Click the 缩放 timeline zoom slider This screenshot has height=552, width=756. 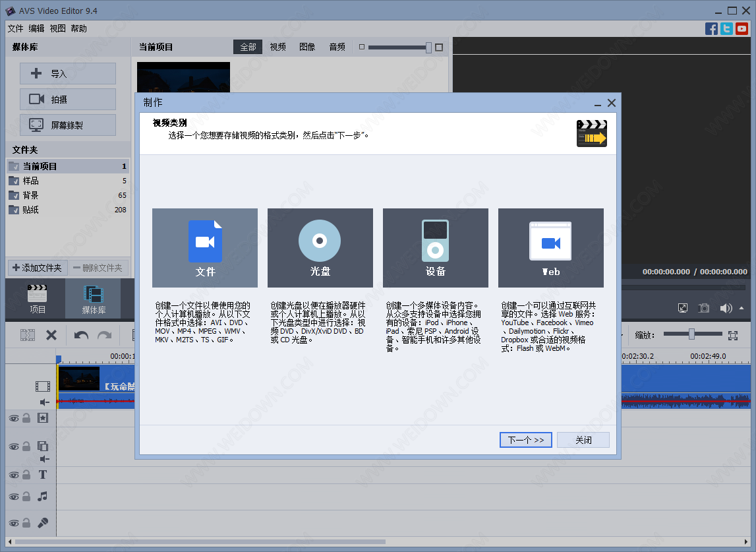point(691,334)
